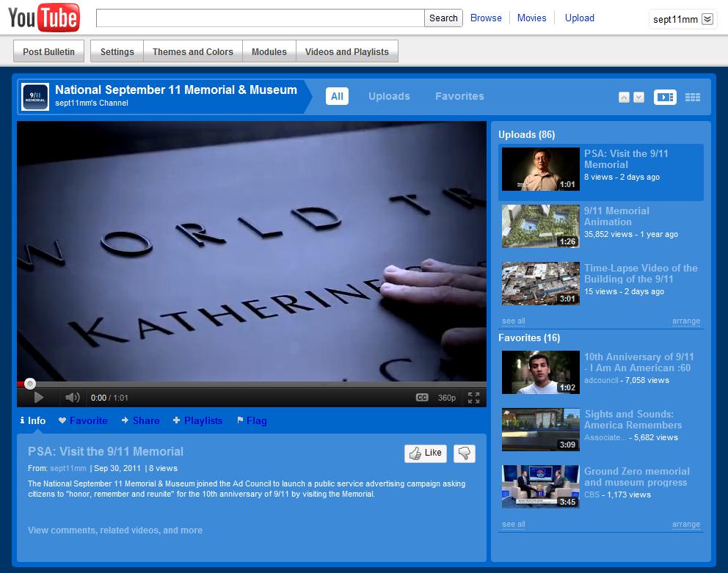Switch to player view layout
The image size is (728, 573).
pyautogui.click(x=665, y=97)
